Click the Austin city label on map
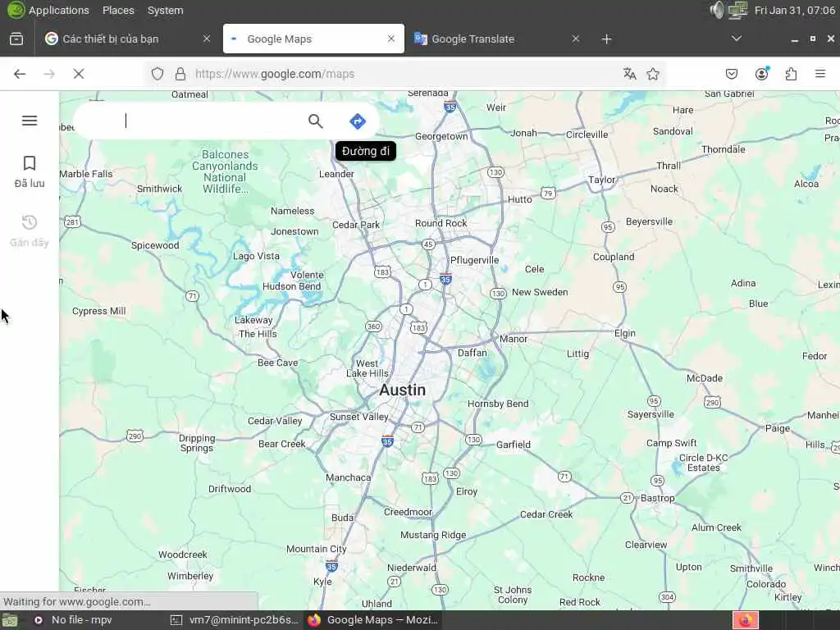Image resolution: width=840 pixels, height=630 pixels. [402, 390]
